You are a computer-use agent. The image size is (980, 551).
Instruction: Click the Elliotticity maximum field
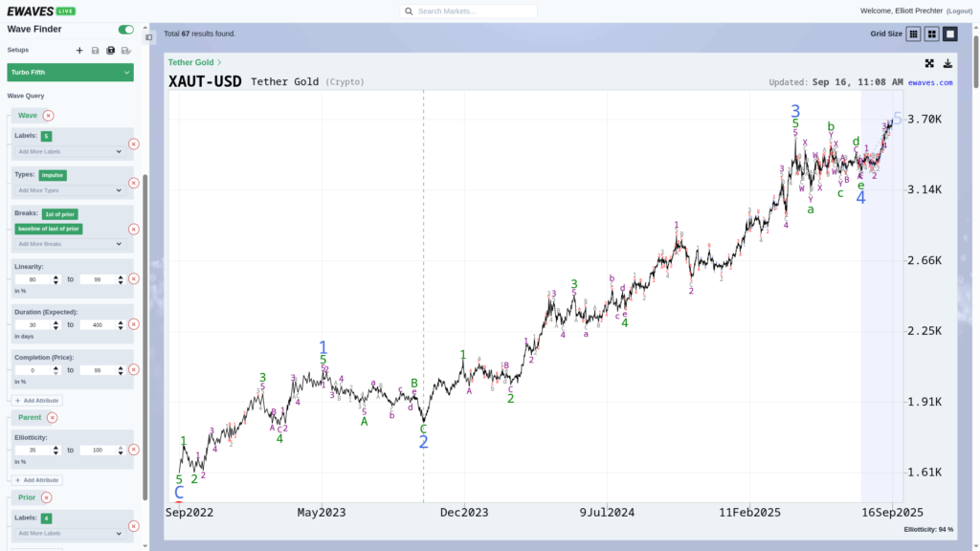coord(98,451)
